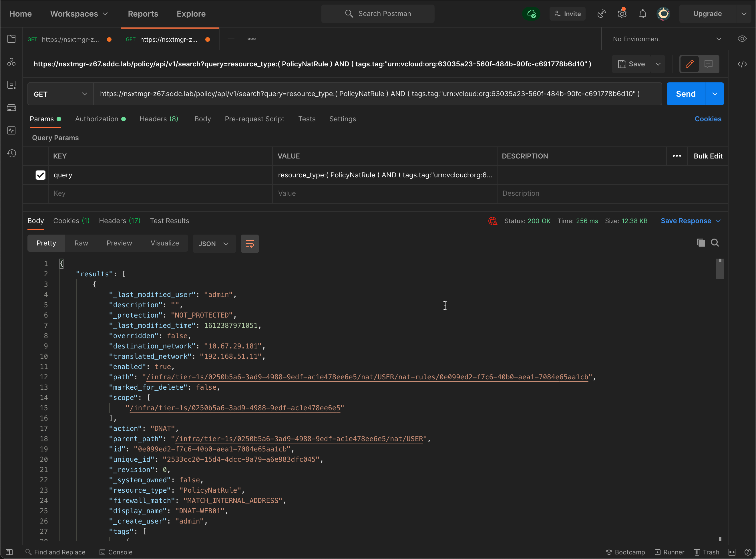Toggle the sidebar from the status bar
This screenshot has width=756, height=559.
pyautogui.click(x=9, y=552)
